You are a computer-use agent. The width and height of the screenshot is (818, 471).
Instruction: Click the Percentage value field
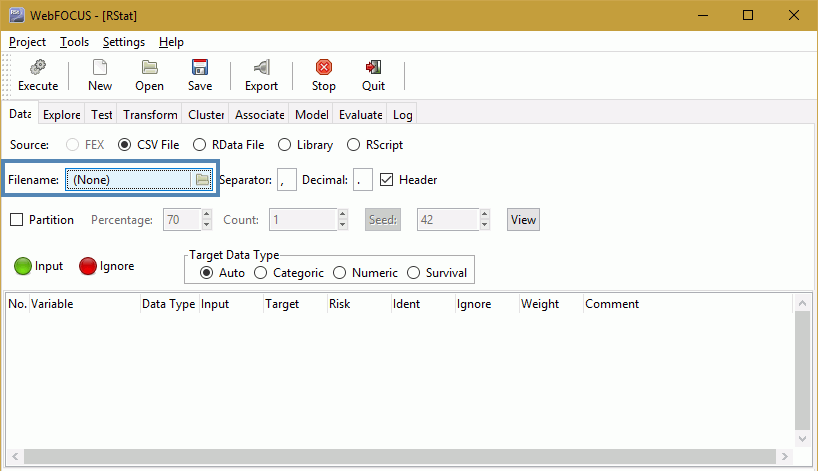[182, 220]
